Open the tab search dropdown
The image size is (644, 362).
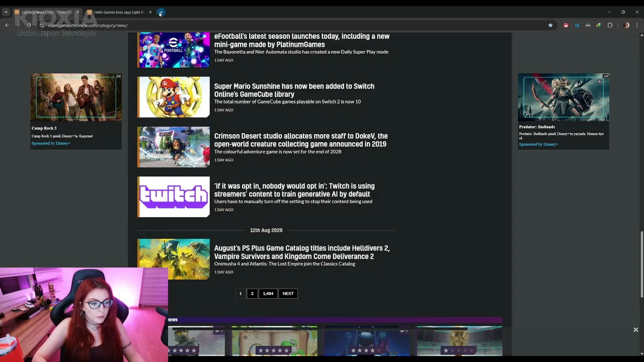coord(6,12)
